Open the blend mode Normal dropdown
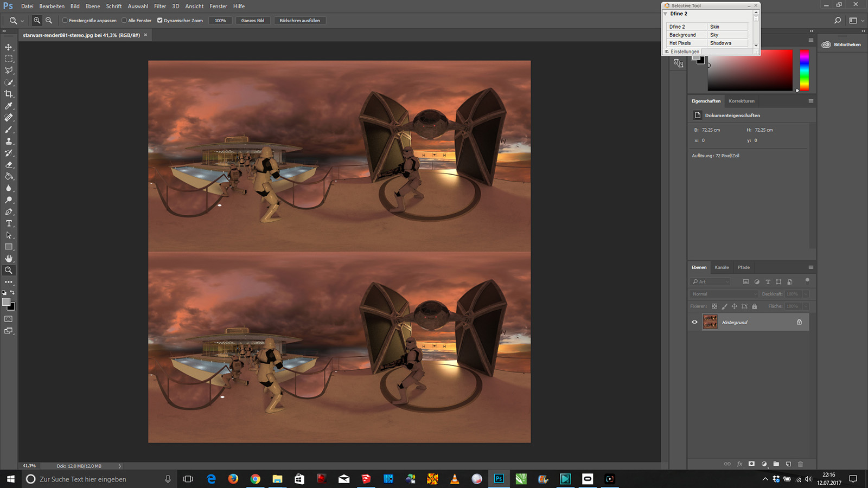The height and width of the screenshot is (488, 868). (724, 294)
